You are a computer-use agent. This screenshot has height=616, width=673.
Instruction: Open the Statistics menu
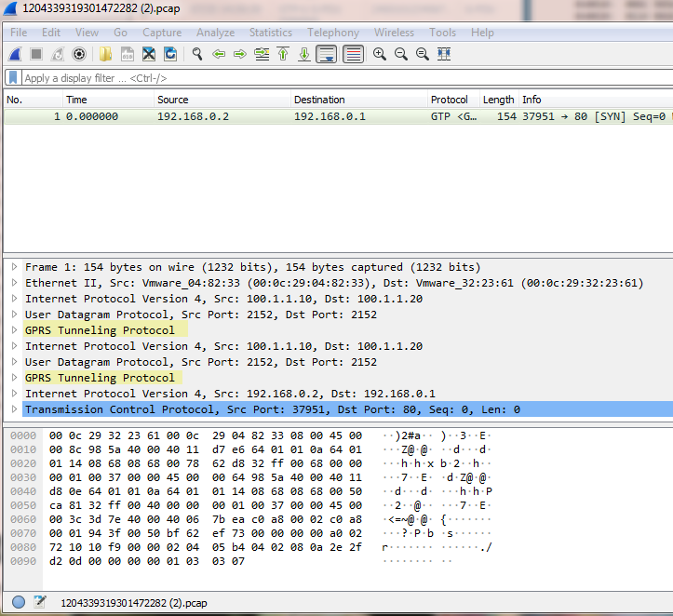pos(270,33)
